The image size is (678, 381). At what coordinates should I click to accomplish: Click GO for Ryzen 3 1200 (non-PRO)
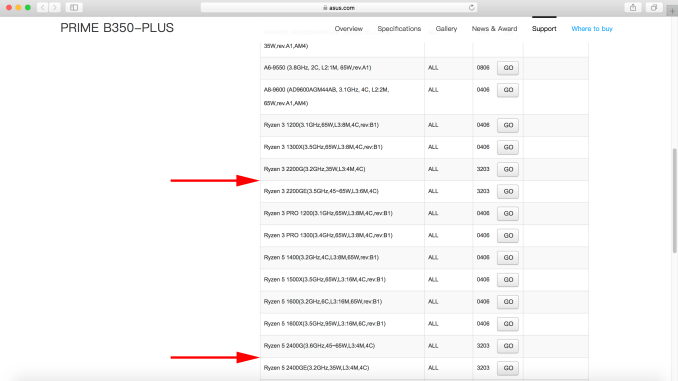coord(508,125)
